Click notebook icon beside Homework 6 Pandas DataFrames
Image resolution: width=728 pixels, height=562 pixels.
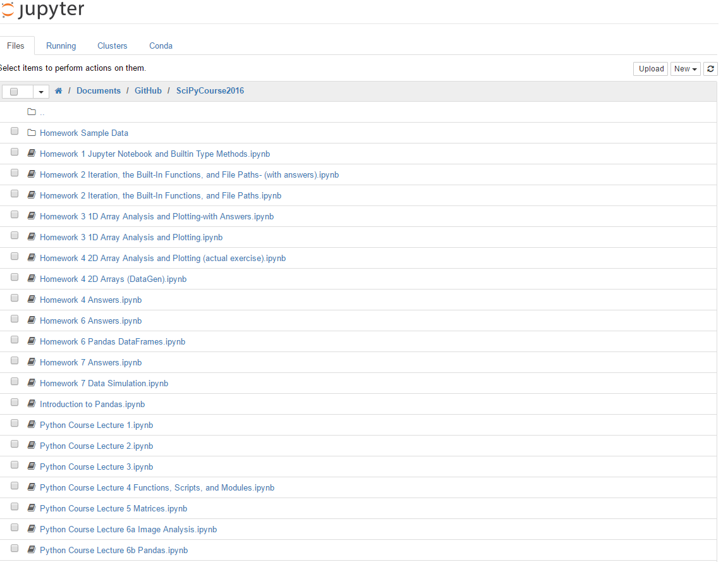coord(32,341)
